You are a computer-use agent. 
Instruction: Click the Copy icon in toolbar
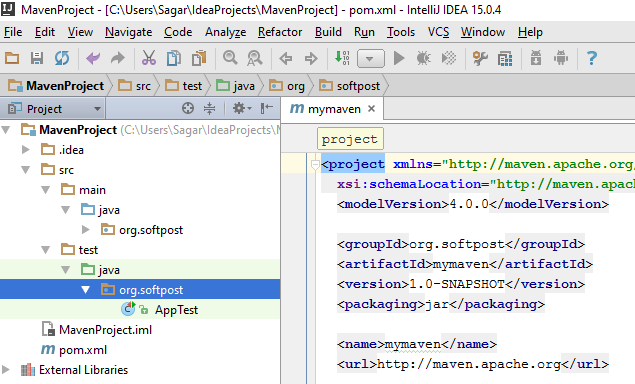coord(174,58)
